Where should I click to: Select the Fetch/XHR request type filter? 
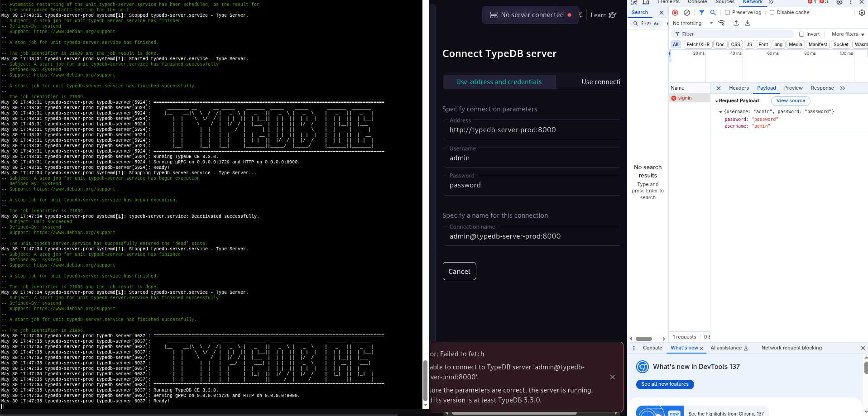(x=698, y=44)
